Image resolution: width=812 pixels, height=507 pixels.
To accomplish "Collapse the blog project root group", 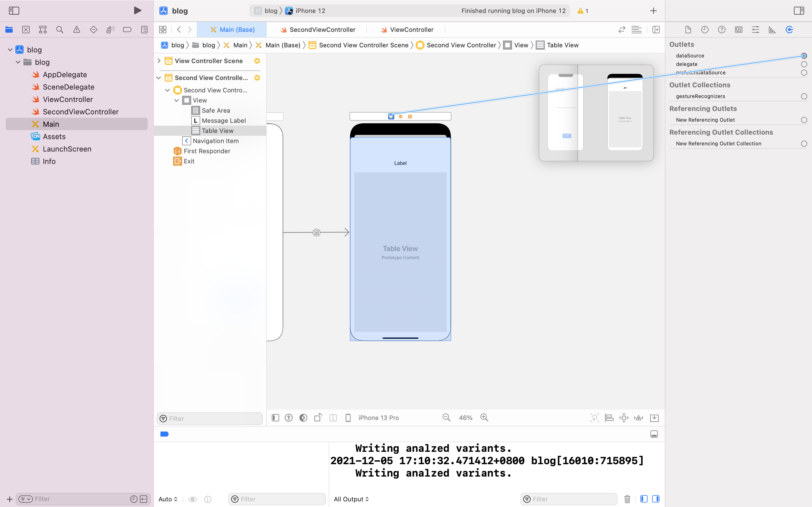I will click(10, 50).
